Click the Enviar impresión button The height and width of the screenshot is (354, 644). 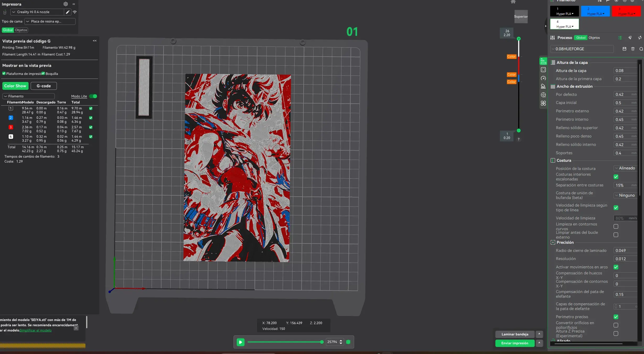pos(515,343)
